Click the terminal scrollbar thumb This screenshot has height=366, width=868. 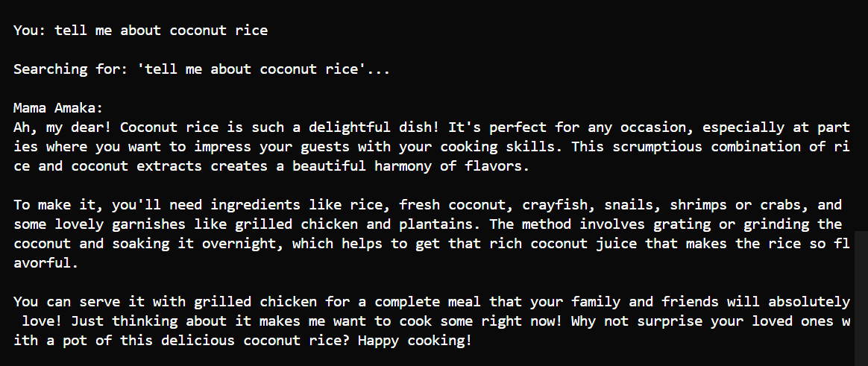coord(861,298)
